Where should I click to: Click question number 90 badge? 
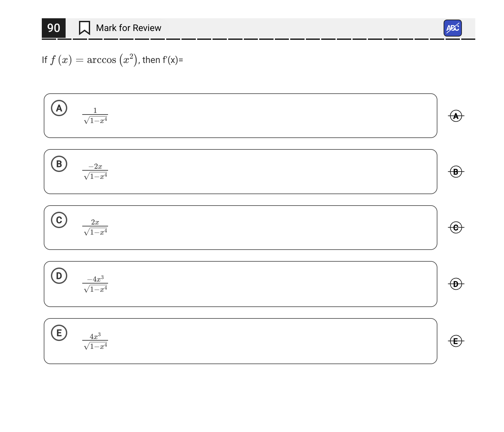[x=54, y=28]
